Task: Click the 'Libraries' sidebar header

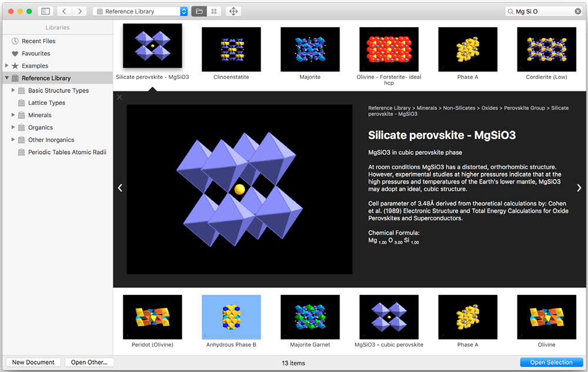Action: 58,28
